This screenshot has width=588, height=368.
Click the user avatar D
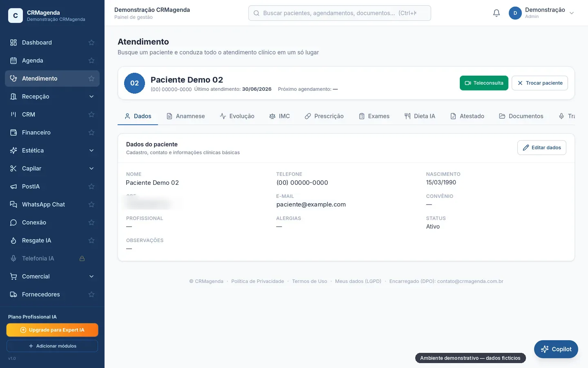(515, 13)
